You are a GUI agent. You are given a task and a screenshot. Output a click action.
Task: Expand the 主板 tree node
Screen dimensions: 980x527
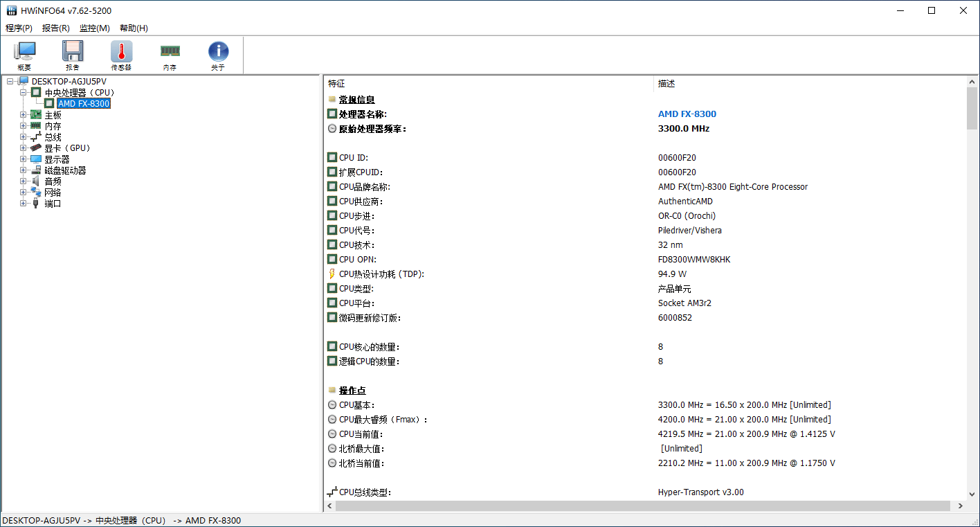point(23,114)
